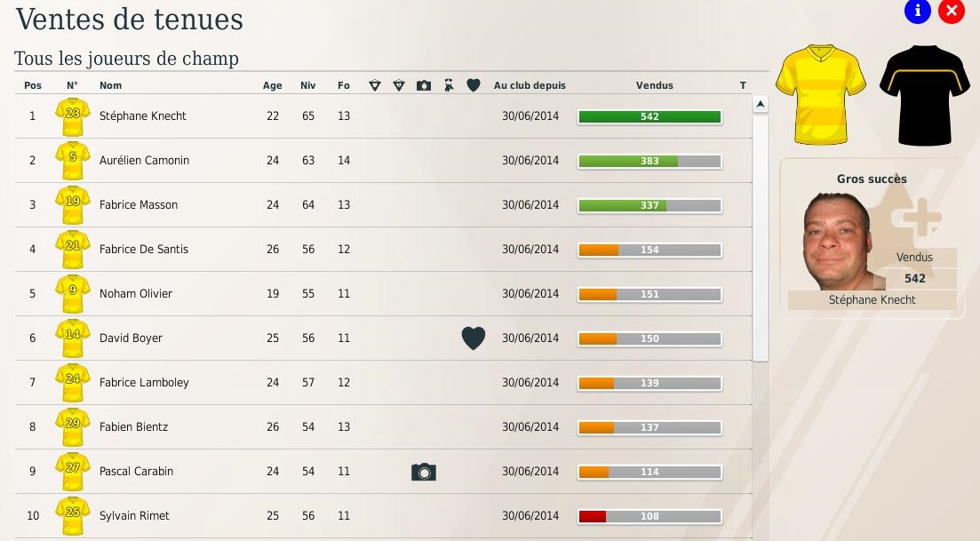Close the Ventes de tenues window
Screen dimensions: 980x541
[x=952, y=11]
